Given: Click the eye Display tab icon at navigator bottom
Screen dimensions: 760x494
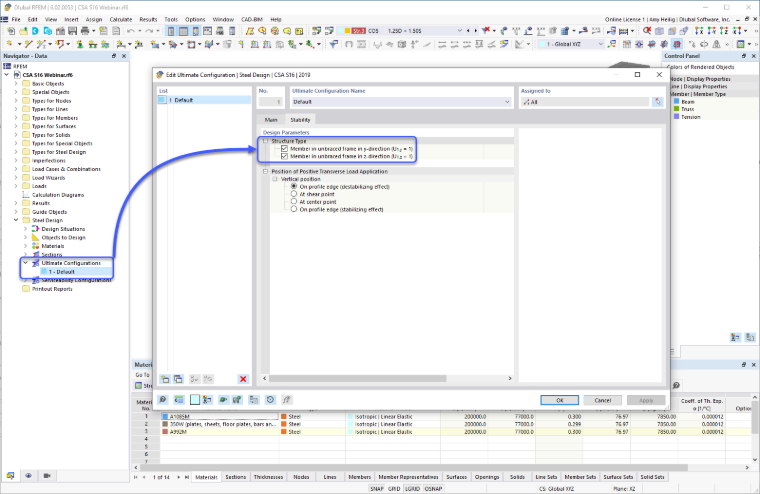Looking at the screenshot, I should [x=29, y=476].
